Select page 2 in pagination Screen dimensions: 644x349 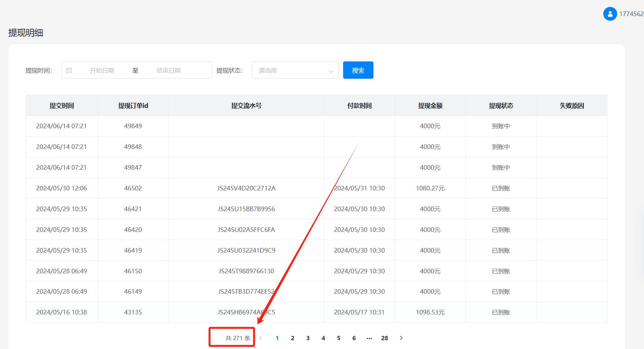pyautogui.click(x=292, y=338)
